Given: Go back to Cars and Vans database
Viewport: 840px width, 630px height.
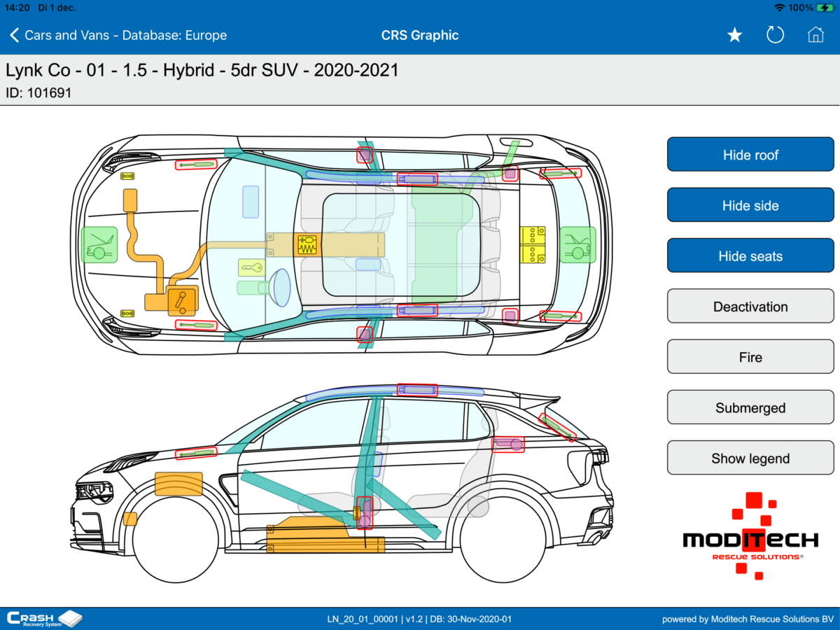Looking at the screenshot, I should click(x=119, y=35).
